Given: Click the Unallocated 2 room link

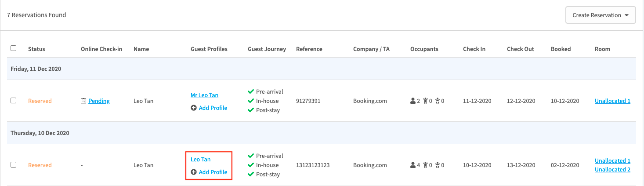Looking at the screenshot, I should tap(612, 170).
